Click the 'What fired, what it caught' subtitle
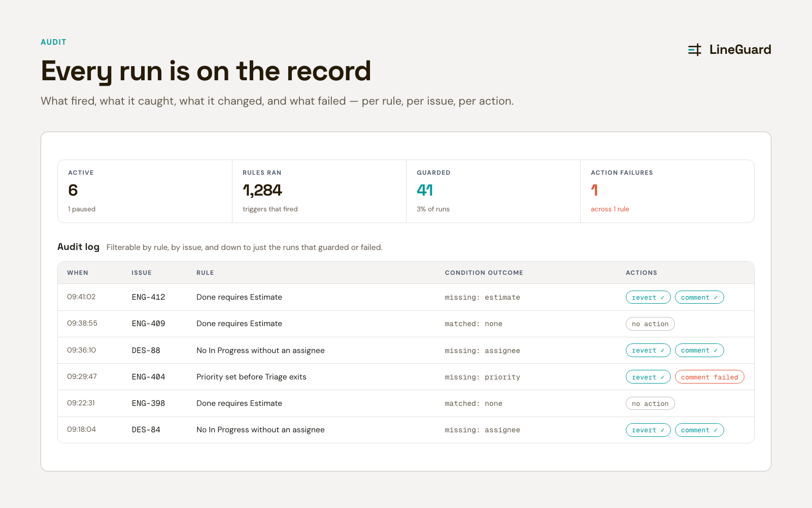812x508 pixels. (277, 101)
